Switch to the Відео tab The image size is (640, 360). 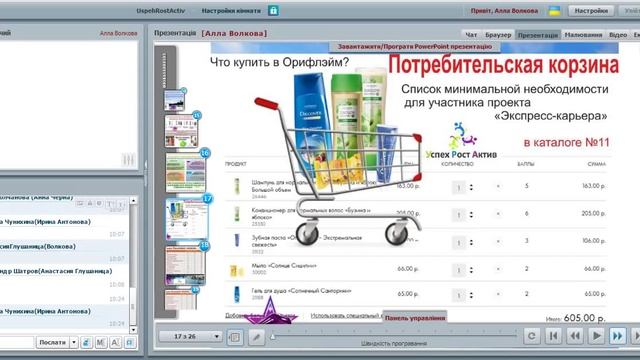click(618, 35)
